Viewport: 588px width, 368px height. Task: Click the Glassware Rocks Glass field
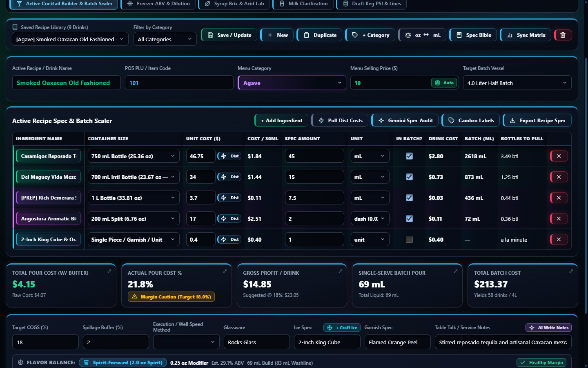pos(256,342)
